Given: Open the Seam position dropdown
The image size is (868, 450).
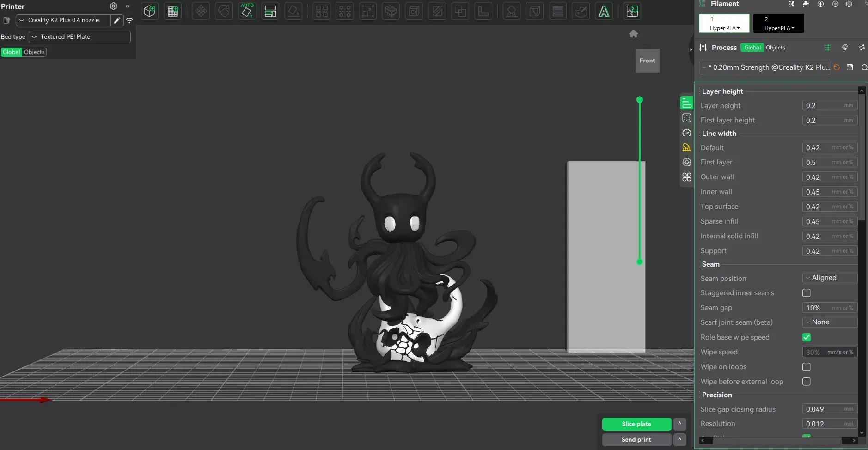Looking at the screenshot, I should tap(830, 278).
